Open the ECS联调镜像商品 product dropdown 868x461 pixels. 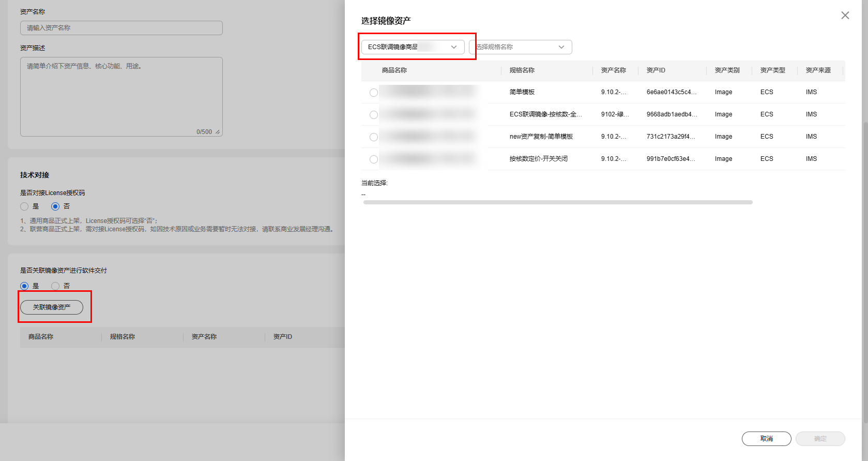(413, 47)
